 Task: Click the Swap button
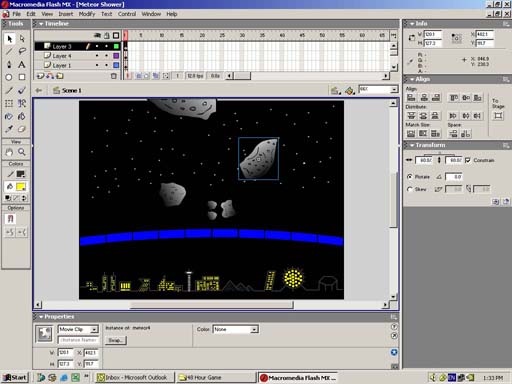point(115,340)
